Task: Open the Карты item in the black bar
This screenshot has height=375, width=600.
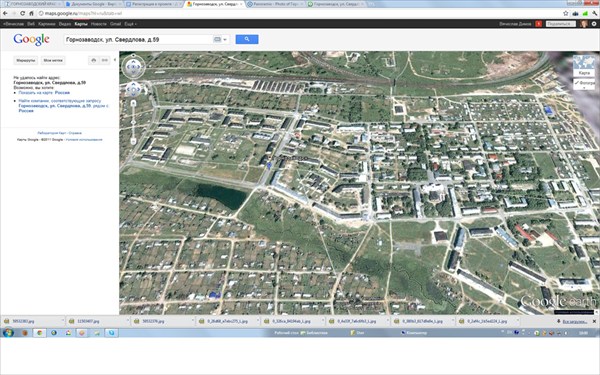Action: click(81, 24)
